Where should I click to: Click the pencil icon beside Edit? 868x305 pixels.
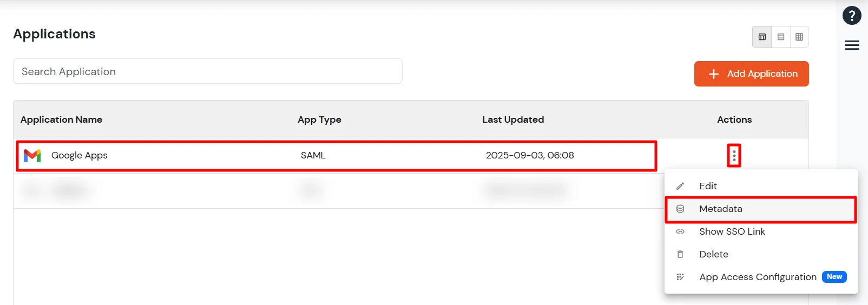pyautogui.click(x=680, y=186)
